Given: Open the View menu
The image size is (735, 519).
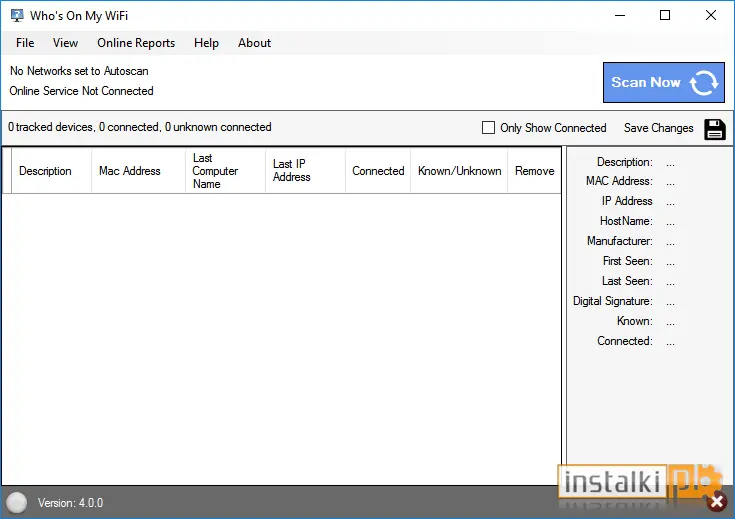Looking at the screenshot, I should tap(65, 43).
